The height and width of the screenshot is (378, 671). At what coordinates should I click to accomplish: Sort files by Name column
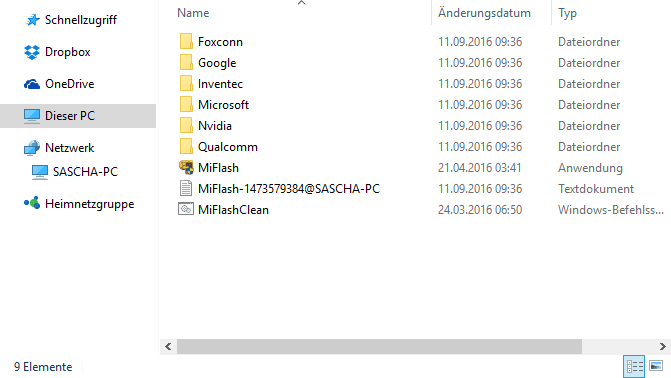(193, 13)
